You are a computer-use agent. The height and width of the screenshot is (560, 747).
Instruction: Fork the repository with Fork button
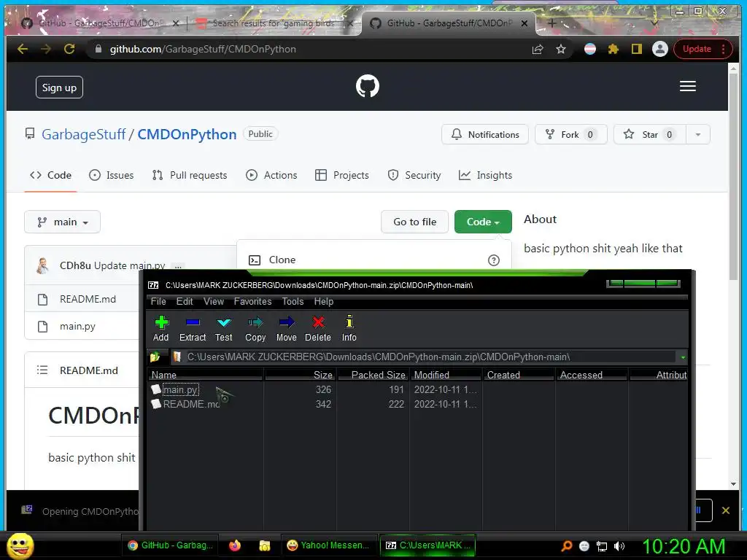click(570, 135)
